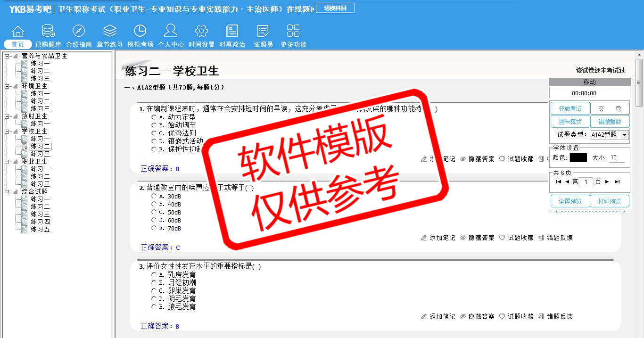Viewport: 644px width, 338px height.
Task: Click the black font color swatch
Action: (578, 158)
